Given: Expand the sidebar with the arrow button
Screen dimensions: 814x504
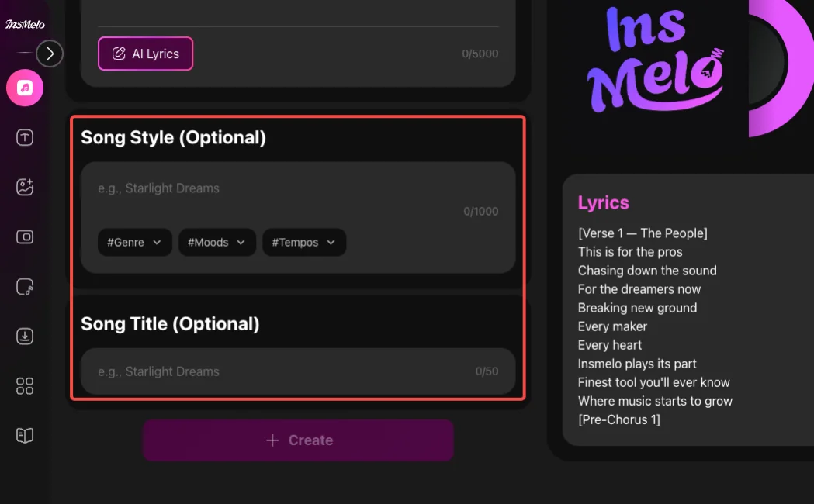Looking at the screenshot, I should tap(50, 54).
